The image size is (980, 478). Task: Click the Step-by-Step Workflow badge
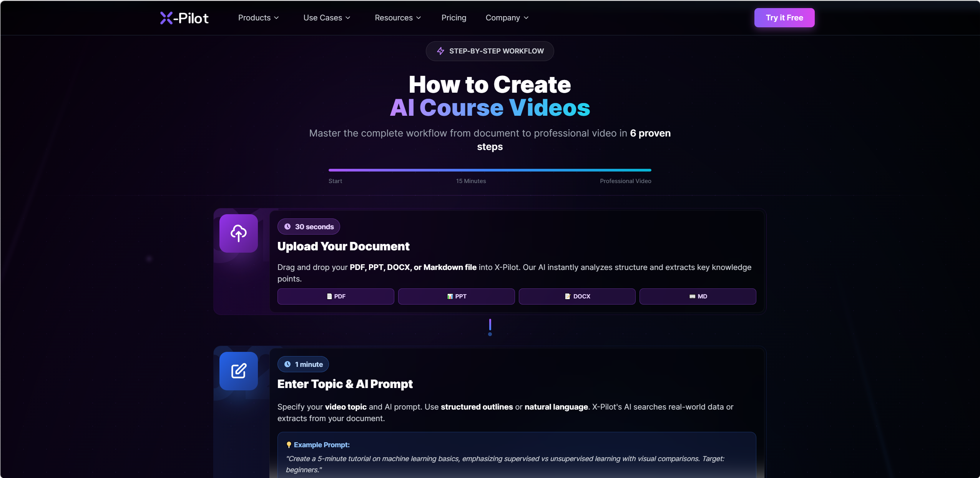(x=490, y=51)
